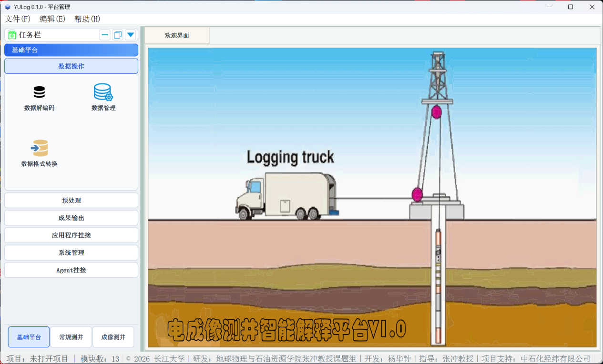Collapse the task panel with the minus button
Screen dimensions: 603x364
pos(105,35)
